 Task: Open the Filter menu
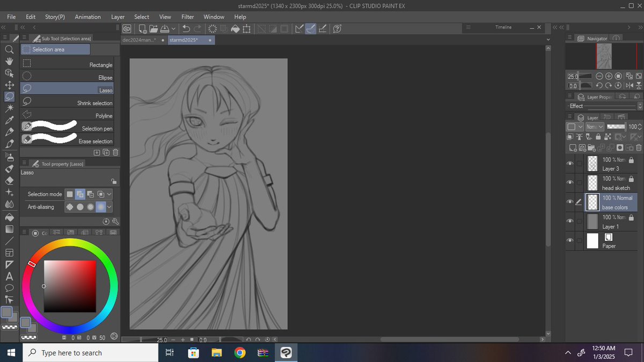point(187,17)
